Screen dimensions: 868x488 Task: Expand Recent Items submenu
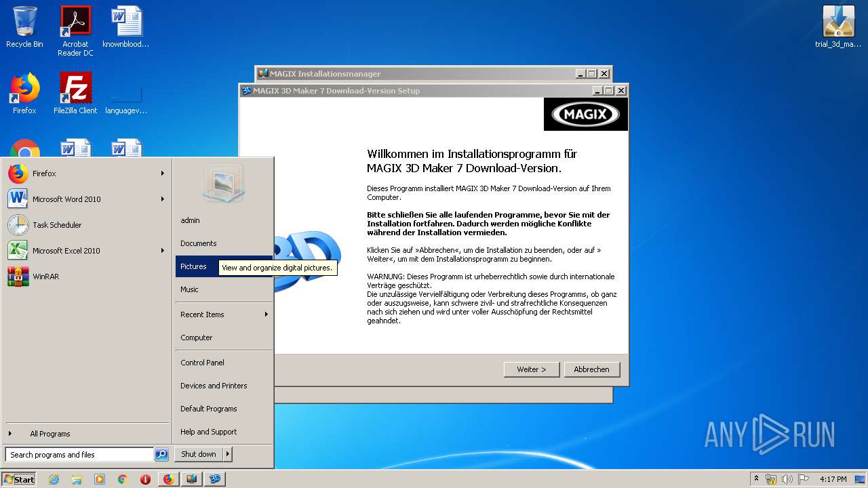(x=267, y=314)
